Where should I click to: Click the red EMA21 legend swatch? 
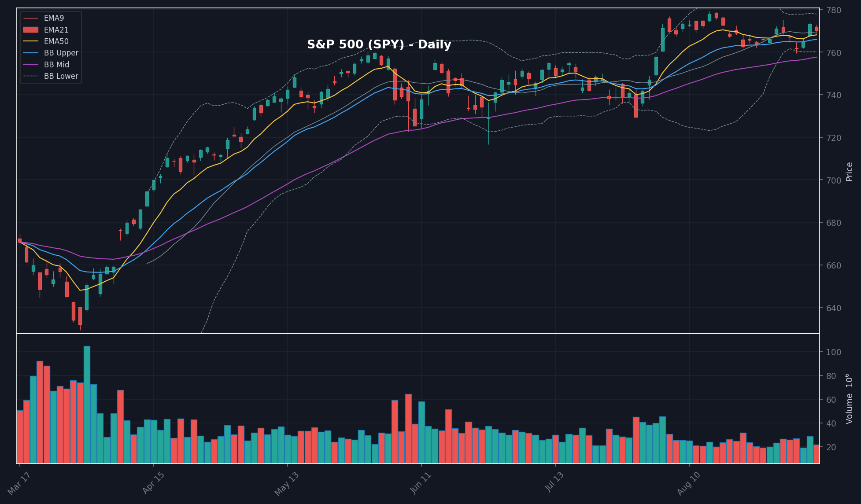tap(31, 30)
